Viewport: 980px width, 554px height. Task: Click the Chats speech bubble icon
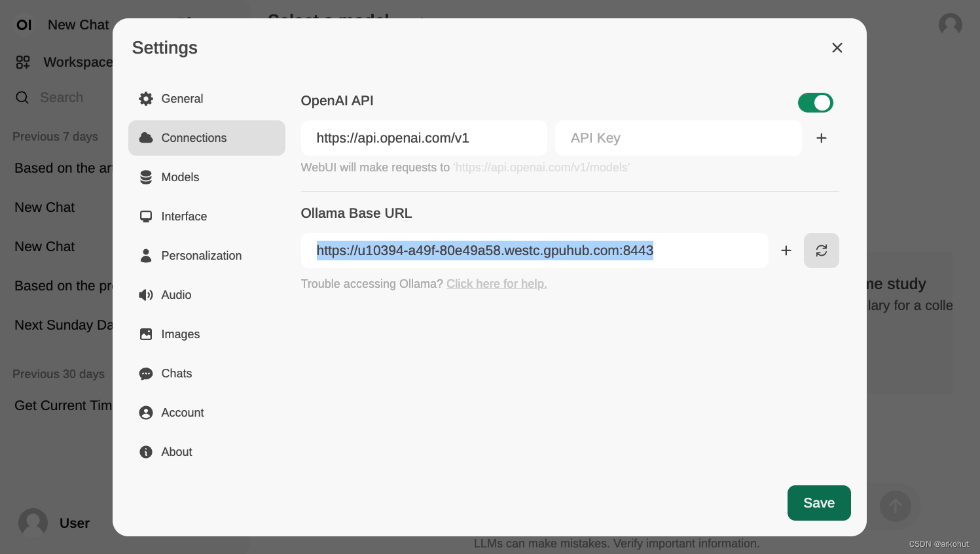[146, 373]
